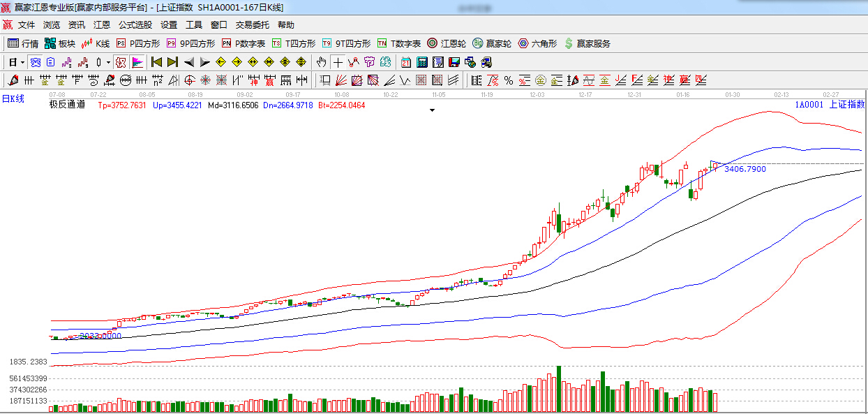
Task: Jump to first bar with skip-back arrow
Action: point(156,62)
